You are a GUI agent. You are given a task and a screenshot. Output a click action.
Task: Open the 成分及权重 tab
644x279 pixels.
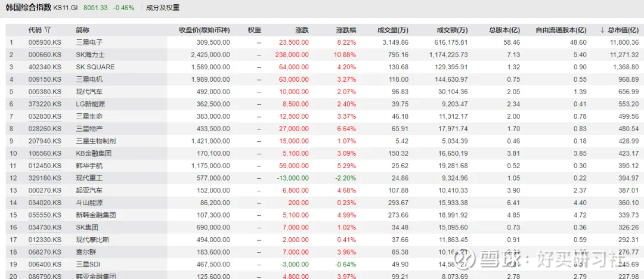163,7
